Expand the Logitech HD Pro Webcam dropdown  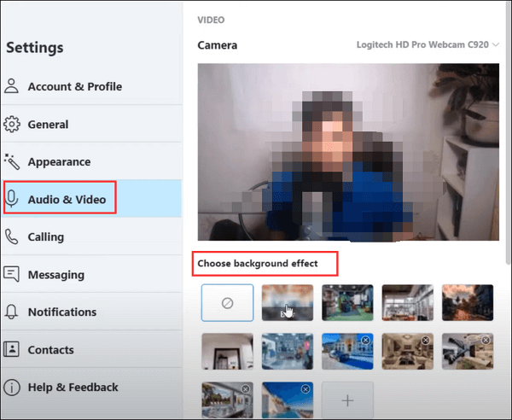coord(428,44)
